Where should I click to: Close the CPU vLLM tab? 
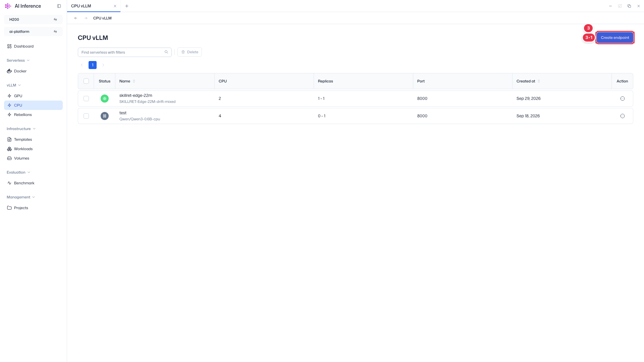click(x=115, y=6)
